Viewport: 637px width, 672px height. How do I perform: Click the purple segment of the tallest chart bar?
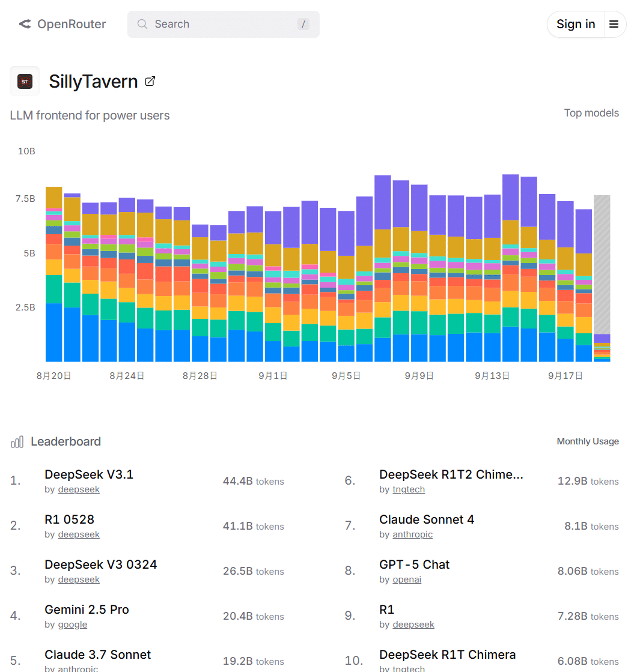pos(511,197)
